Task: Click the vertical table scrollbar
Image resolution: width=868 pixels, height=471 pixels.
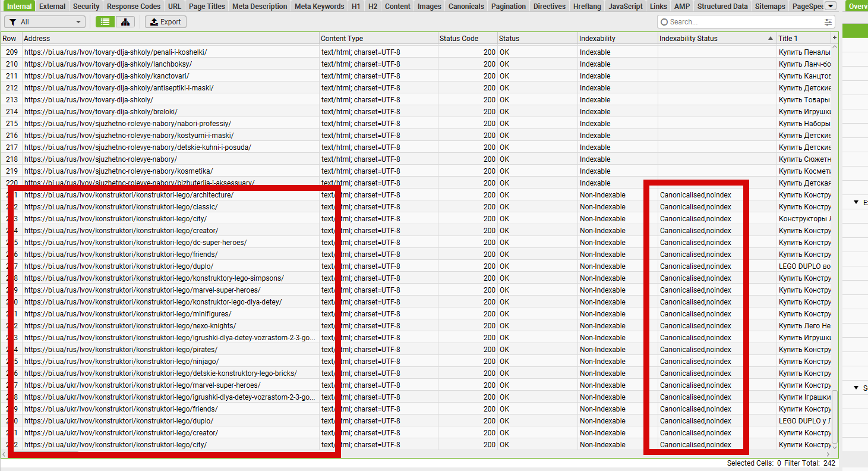Action: [x=835, y=416]
